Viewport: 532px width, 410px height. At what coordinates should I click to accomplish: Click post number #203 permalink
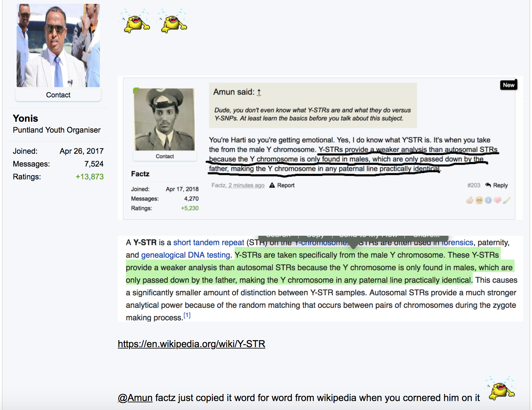pos(474,185)
